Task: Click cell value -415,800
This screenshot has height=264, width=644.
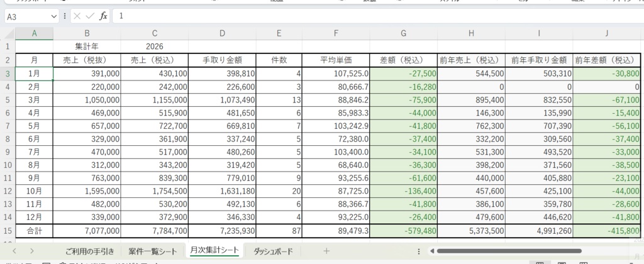Action: pos(607,231)
